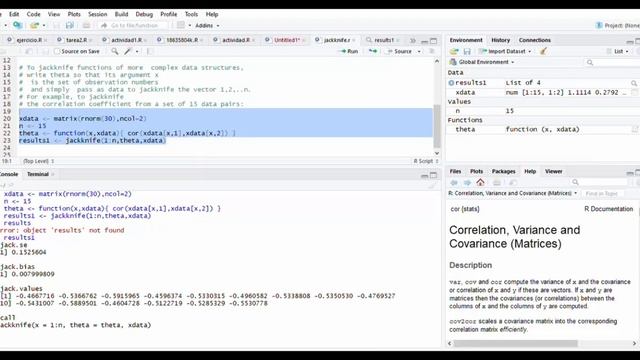Open the R Script file type selector
Image resolution: width=640 pixels, height=360 pixels.
426,161
